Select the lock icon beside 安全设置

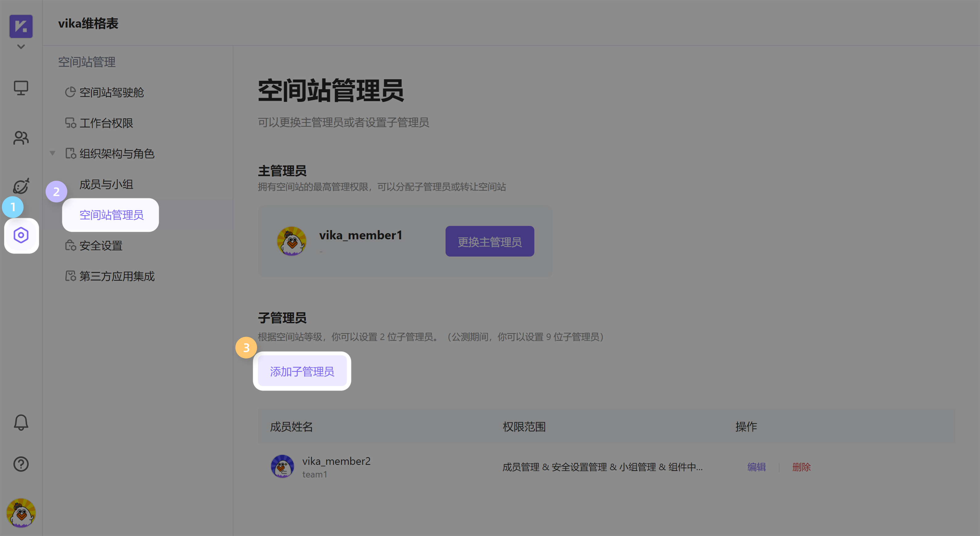coord(70,245)
